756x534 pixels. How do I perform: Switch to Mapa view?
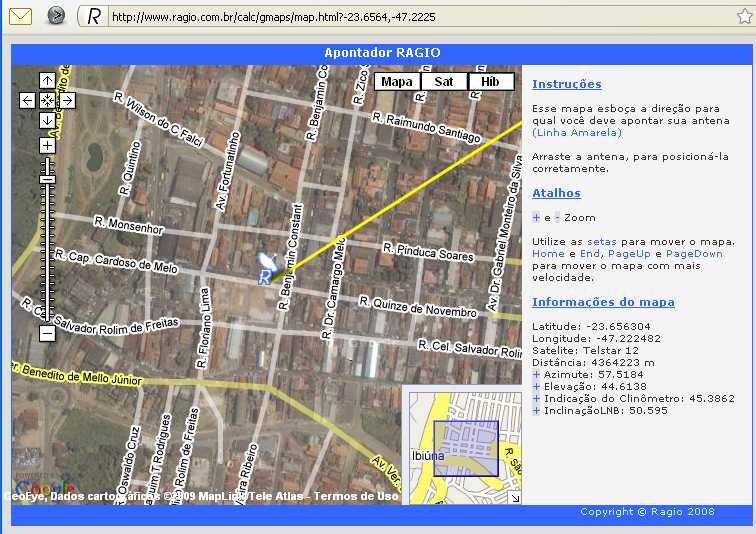click(x=397, y=81)
